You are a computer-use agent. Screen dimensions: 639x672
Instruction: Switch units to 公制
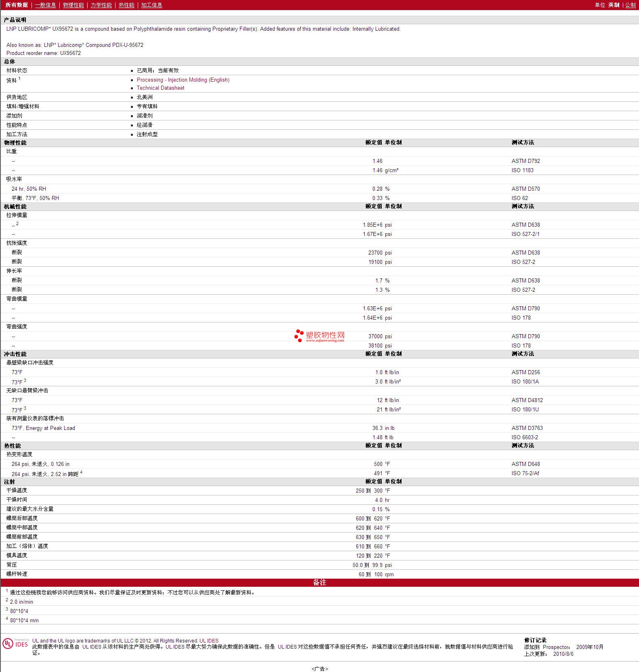tap(631, 5)
